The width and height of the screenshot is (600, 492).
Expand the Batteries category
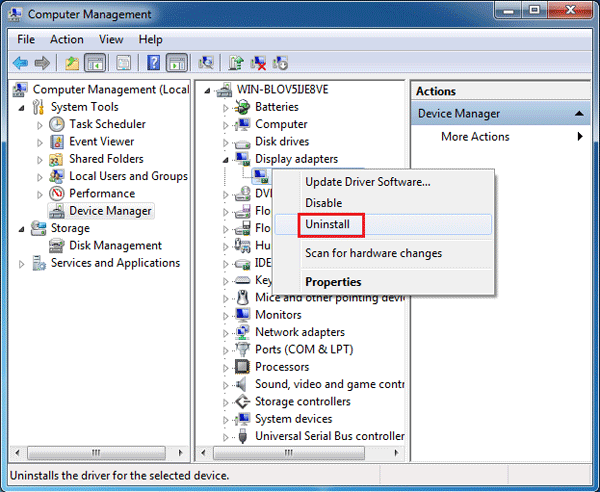click(226, 108)
